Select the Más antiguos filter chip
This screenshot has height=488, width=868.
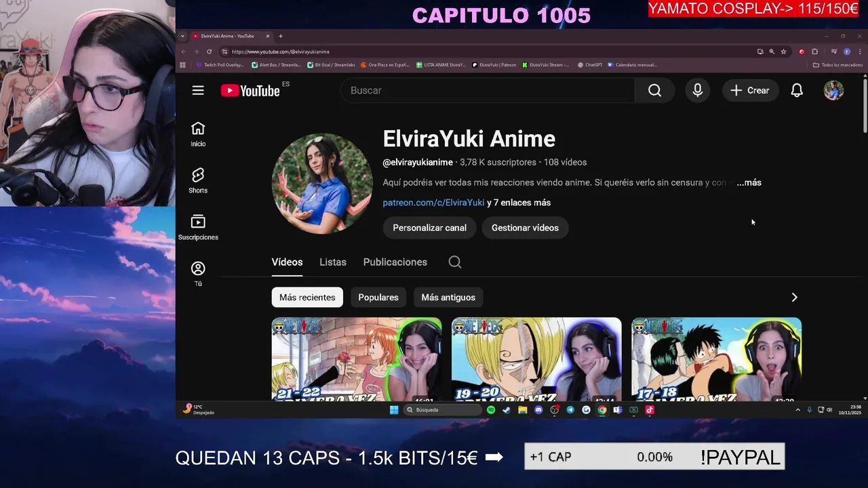(x=448, y=298)
